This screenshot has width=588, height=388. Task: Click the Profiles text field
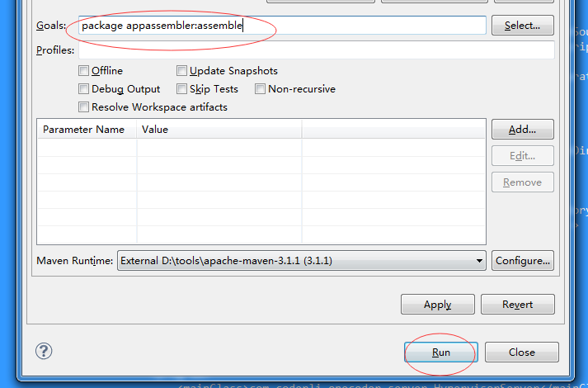click(315, 50)
